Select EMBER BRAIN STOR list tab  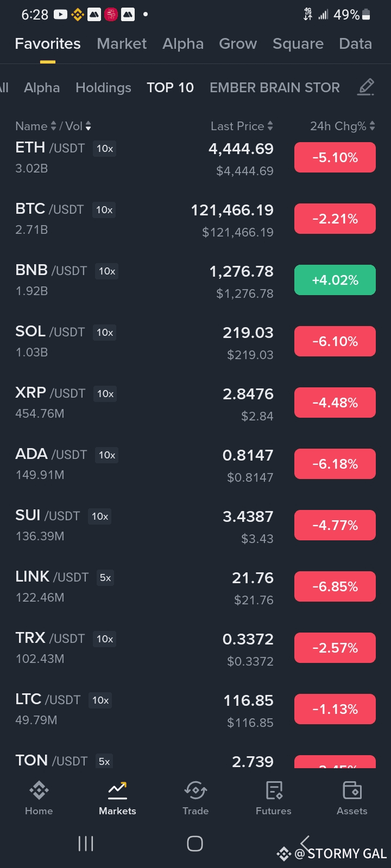[x=275, y=88]
